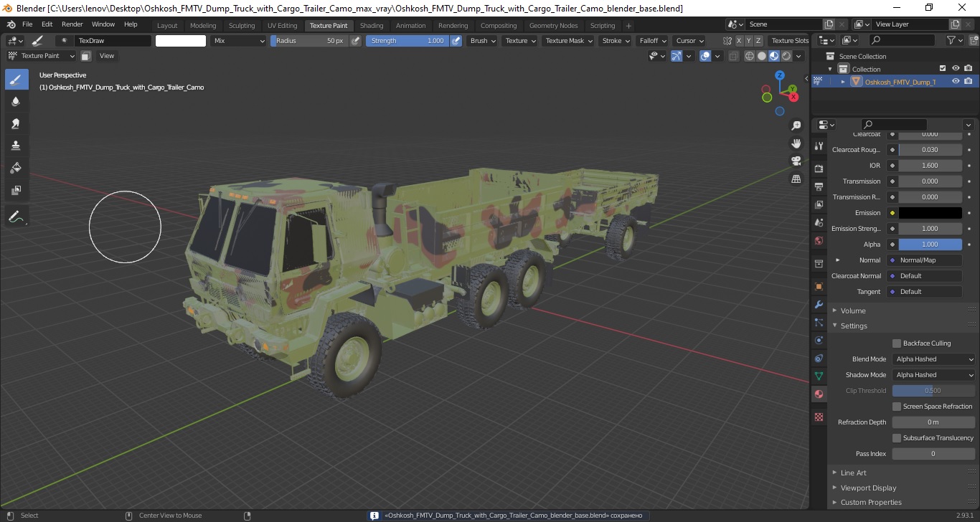Screen dimensions: 980x522
Task: Open the Object properties tab
Action: click(x=819, y=287)
